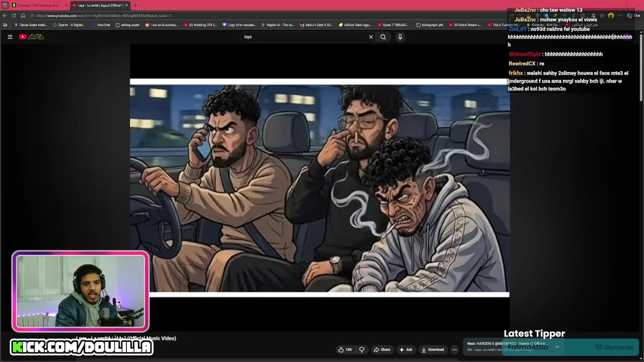This screenshot has height=362, width=644.
Task: Open the browser home page
Action: 23,16
